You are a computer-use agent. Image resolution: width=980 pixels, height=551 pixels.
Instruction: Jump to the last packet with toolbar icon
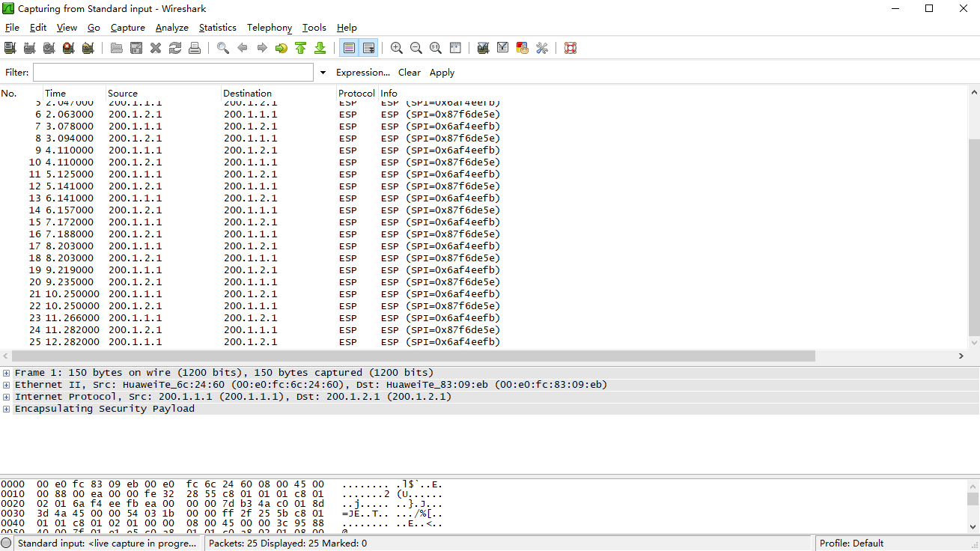pos(320,47)
